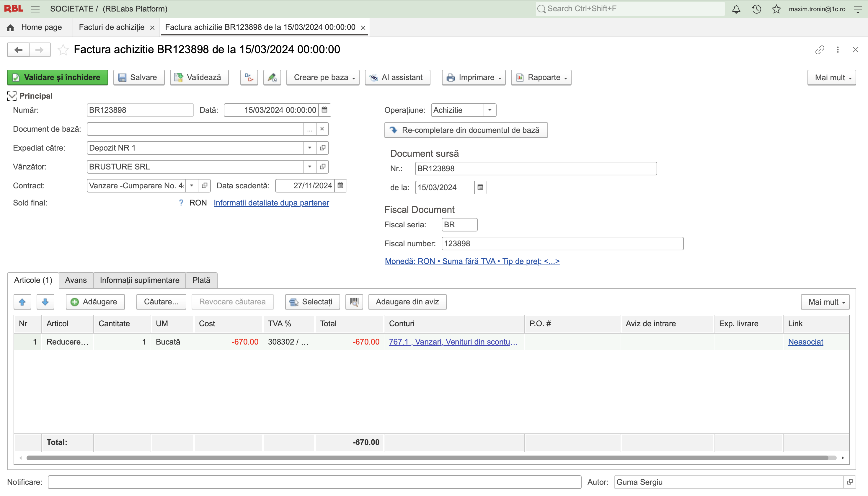
Task: Expand Creare pe baza dropdown
Action: pyautogui.click(x=323, y=77)
